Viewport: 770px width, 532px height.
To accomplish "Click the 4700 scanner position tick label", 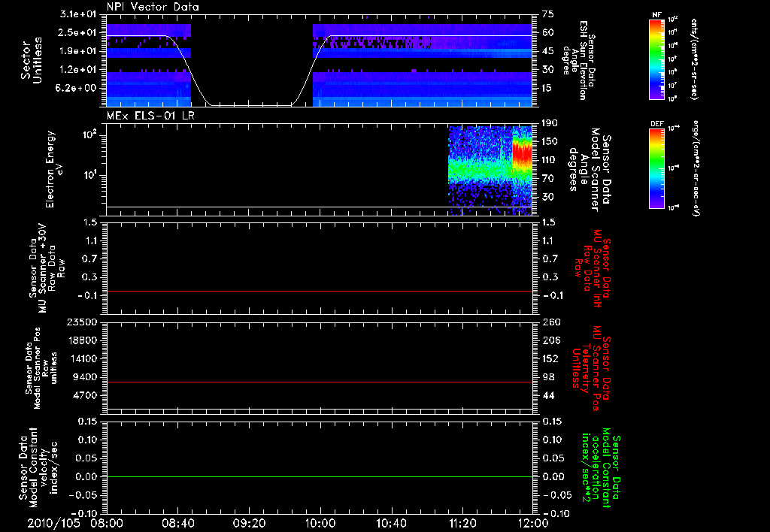I will point(84,395).
